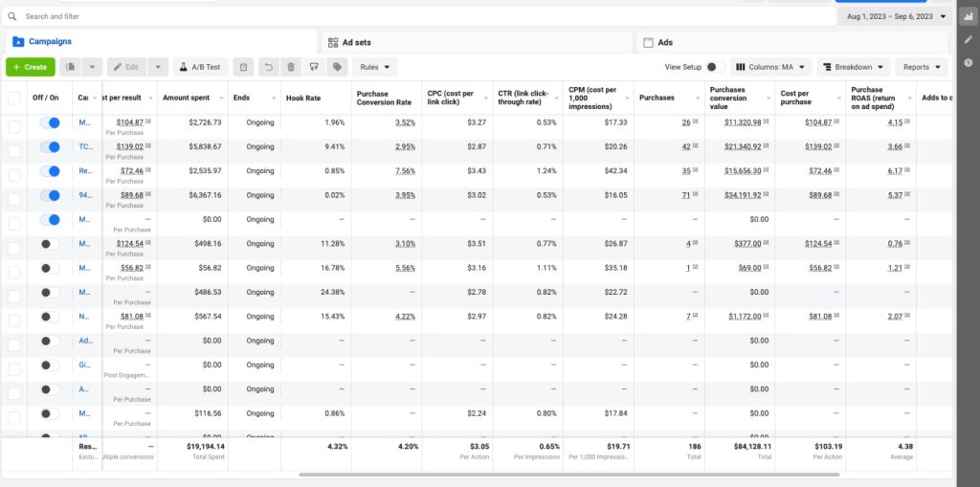Screen dimensions: 980x487
Task: Click the undo arrow icon
Action: coord(267,67)
